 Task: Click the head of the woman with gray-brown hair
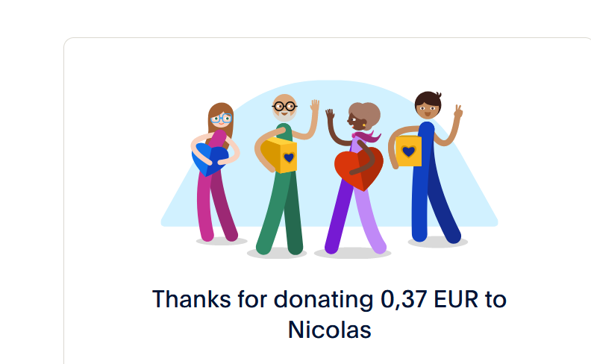point(363,116)
